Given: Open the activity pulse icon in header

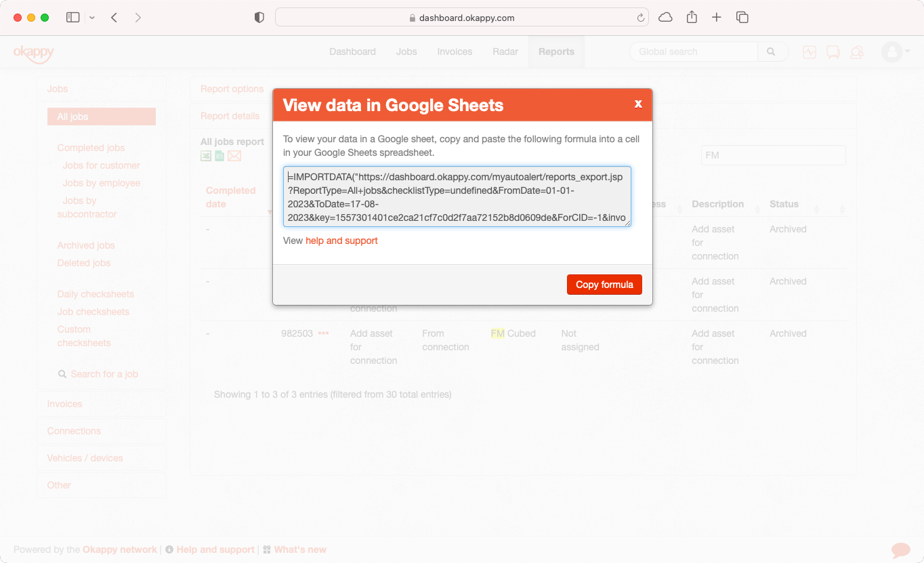Looking at the screenshot, I should (x=810, y=52).
